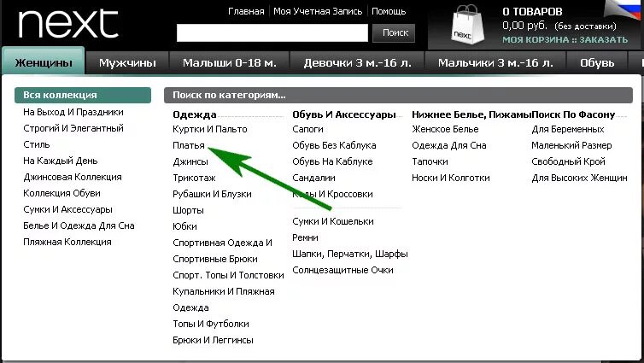
Task: Open Одежда Для Сна category
Action: tap(449, 145)
